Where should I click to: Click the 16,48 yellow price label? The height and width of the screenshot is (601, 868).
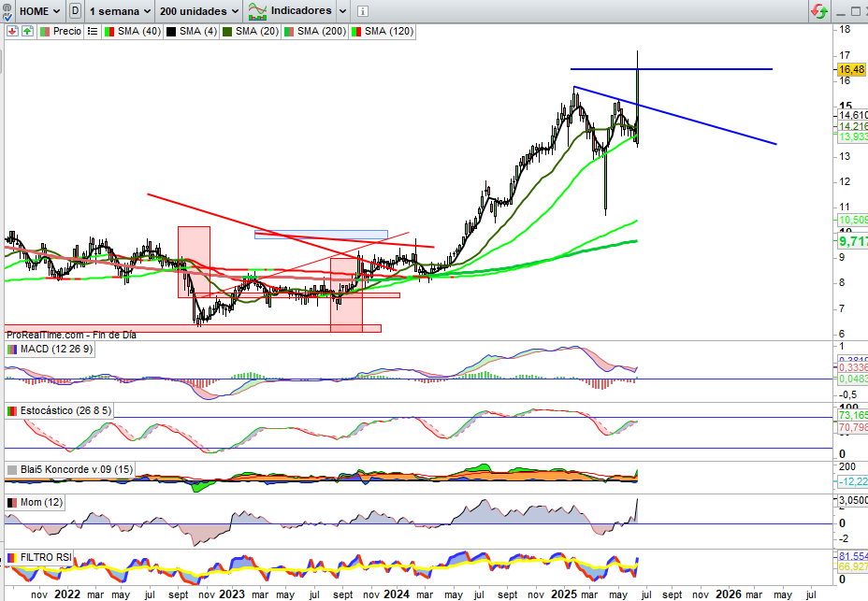tap(851, 69)
